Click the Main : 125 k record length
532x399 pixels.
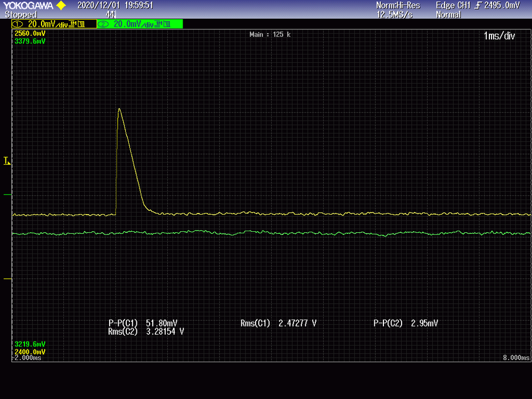pyautogui.click(x=270, y=35)
